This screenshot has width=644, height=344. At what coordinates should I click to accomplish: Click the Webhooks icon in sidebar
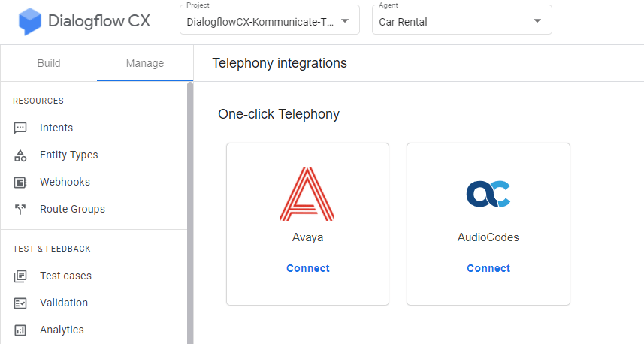pyautogui.click(x=20, y=183)
